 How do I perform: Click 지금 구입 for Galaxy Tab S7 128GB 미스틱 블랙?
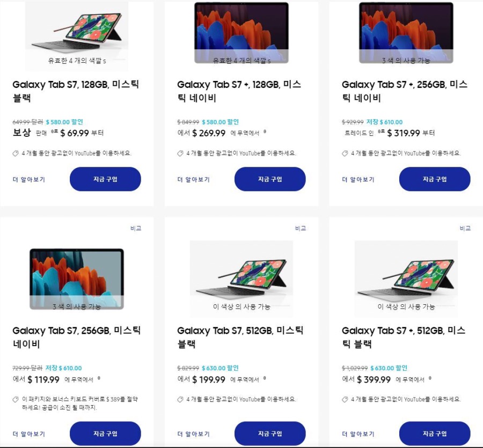pyautogui.click(x=105, y=179)
